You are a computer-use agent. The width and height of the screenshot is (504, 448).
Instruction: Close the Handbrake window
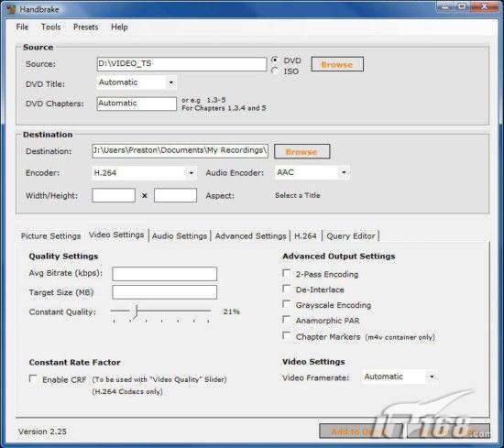click(485, 6)
